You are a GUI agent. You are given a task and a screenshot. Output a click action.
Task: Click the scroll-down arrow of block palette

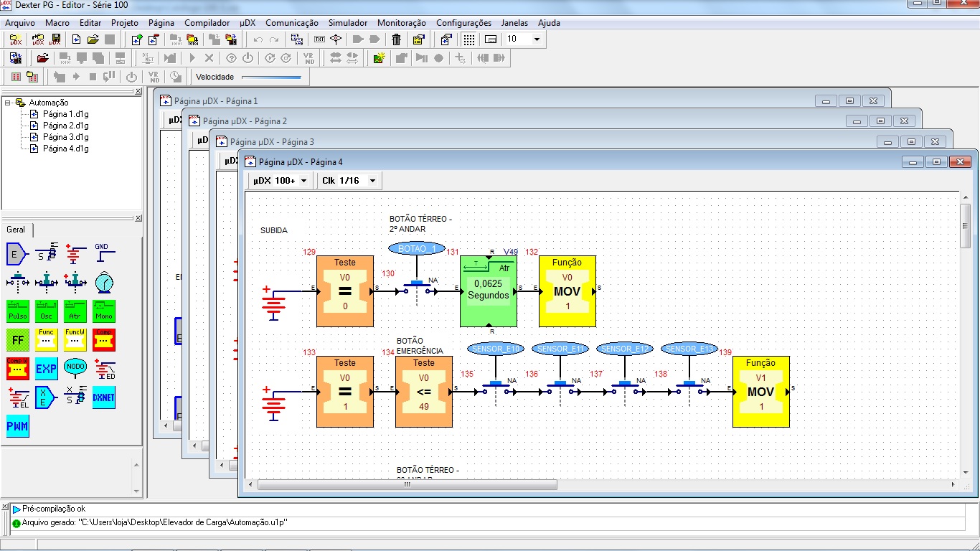136,491
